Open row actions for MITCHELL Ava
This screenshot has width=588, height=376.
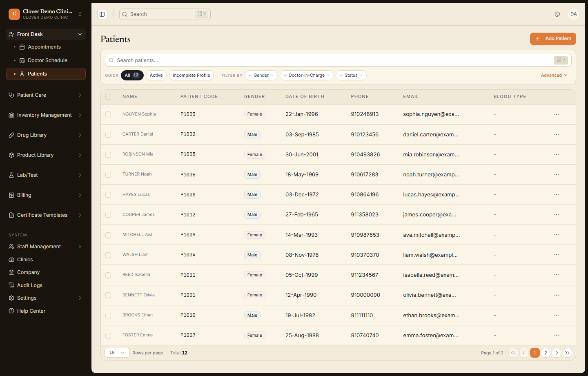click(x=557, y=235)
